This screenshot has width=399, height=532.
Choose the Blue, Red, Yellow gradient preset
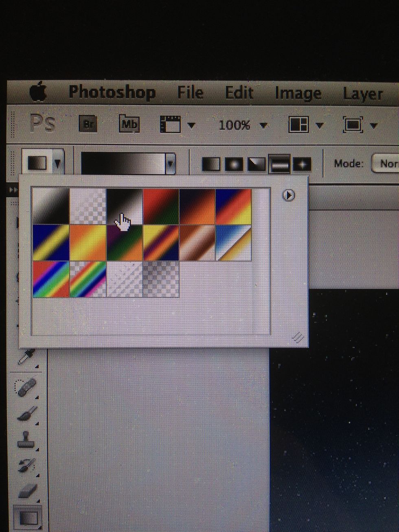233,206
